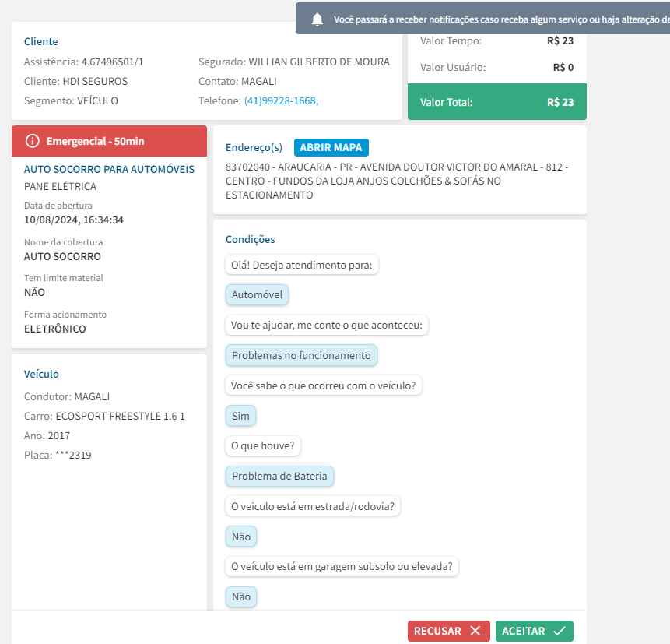Click the checkmark icon on the ACEITAR button

559,631
